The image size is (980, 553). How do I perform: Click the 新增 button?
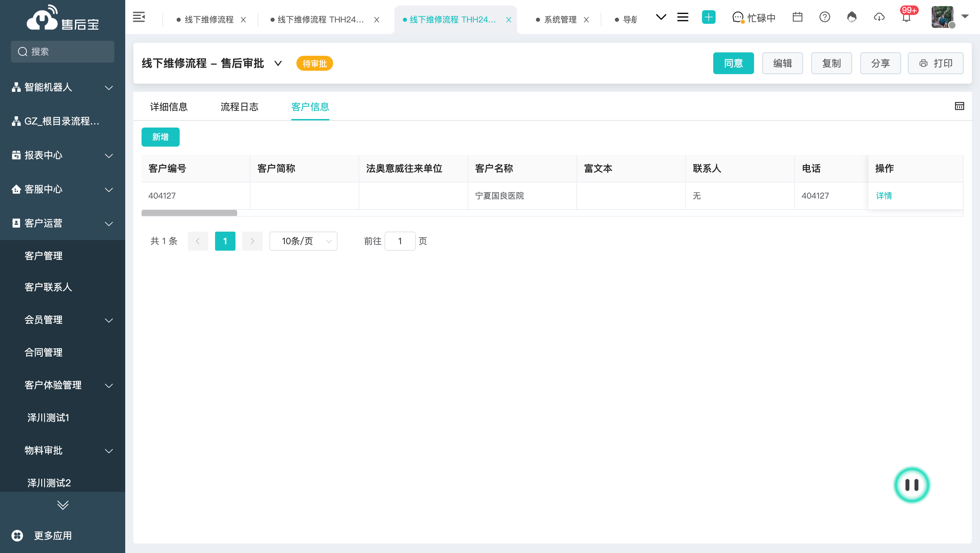[160, 137]
